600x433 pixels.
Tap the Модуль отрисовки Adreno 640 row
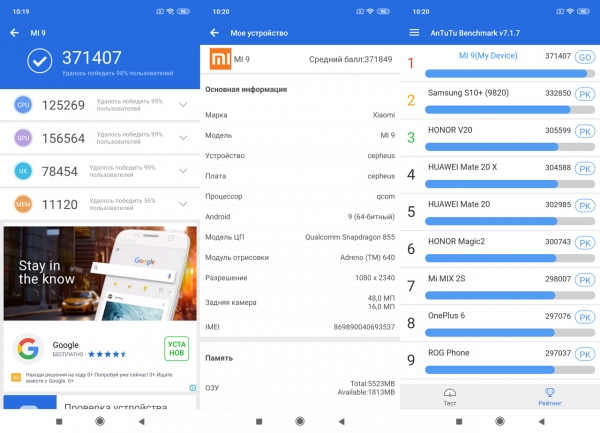click(300, 257)
